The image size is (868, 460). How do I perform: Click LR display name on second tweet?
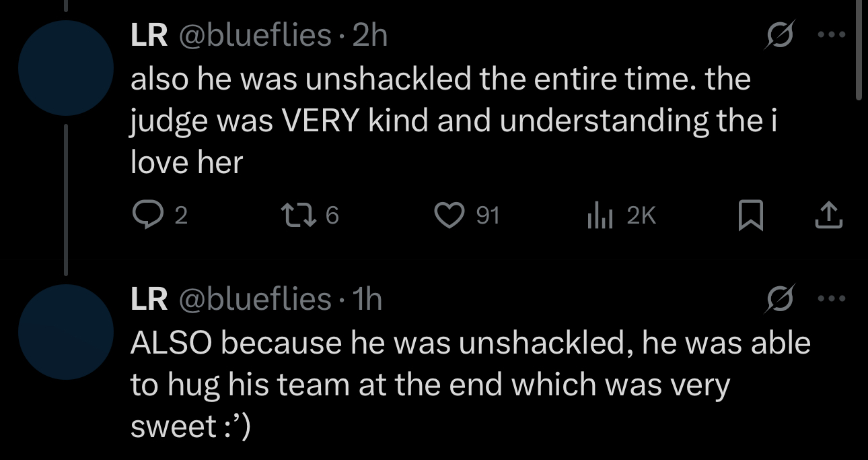point(149,298)
